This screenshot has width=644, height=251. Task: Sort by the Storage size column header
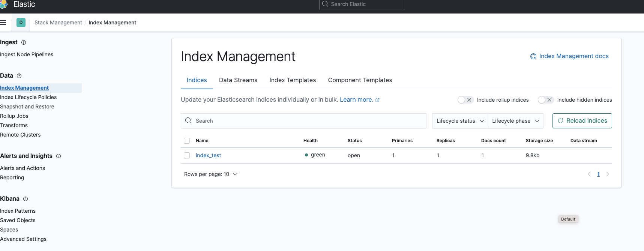tap(539, 141)
